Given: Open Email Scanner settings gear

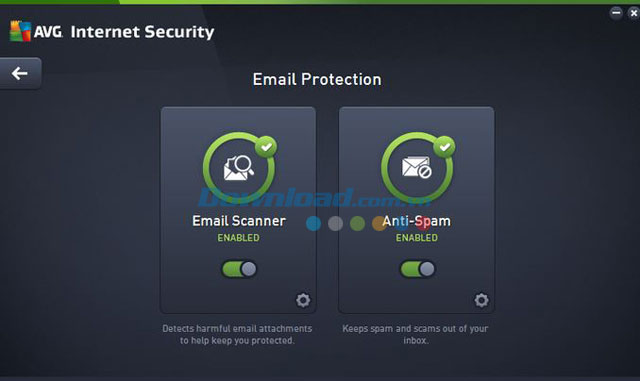Looking at the screenshot, I should click(303, 300).
